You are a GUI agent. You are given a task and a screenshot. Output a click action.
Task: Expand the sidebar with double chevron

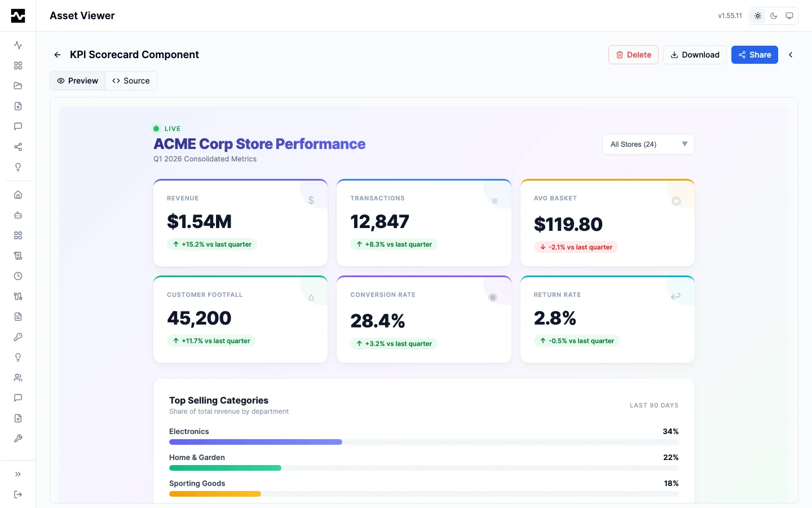18,474
